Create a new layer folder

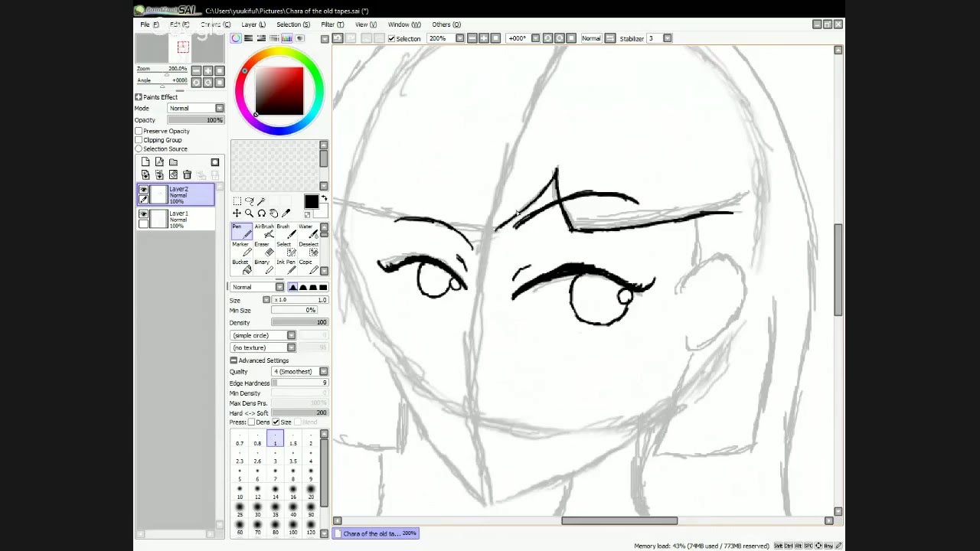click(173, 162)
